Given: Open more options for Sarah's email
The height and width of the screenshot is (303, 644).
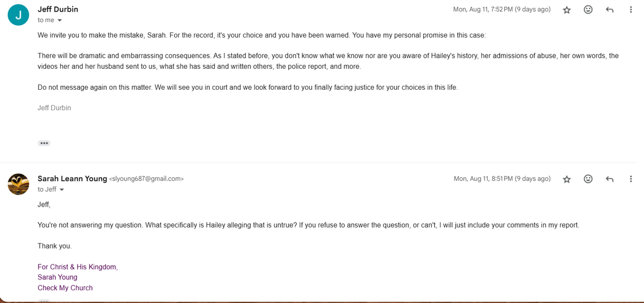Looking at the screenshot, I should pos(631,179).
